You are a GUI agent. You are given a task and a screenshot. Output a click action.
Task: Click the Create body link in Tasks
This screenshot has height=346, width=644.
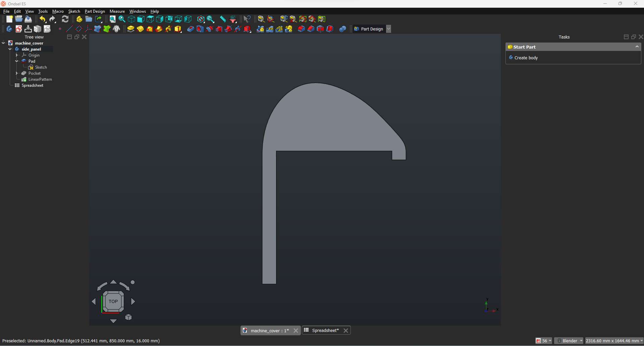coord(526,58)
